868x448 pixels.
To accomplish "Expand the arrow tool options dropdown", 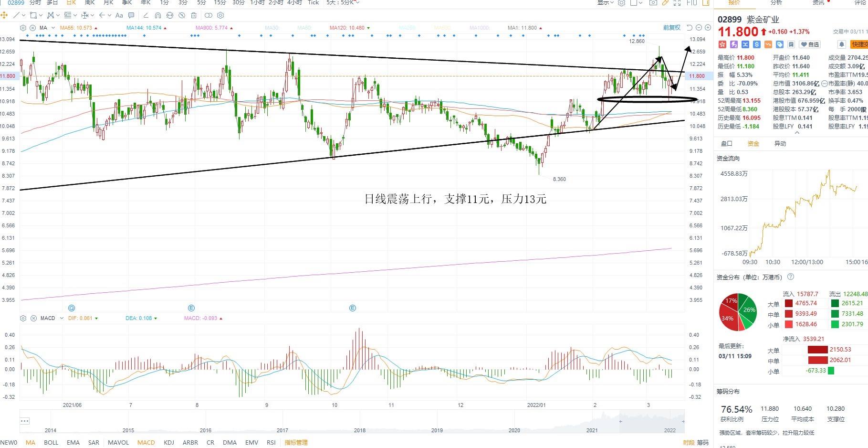I will (x=110, y=15).
